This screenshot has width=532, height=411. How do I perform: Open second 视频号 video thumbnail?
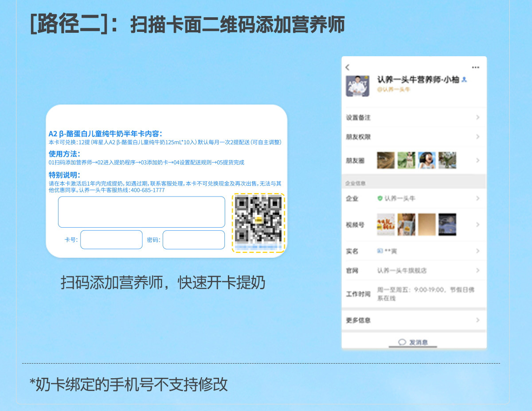point(406,225)
